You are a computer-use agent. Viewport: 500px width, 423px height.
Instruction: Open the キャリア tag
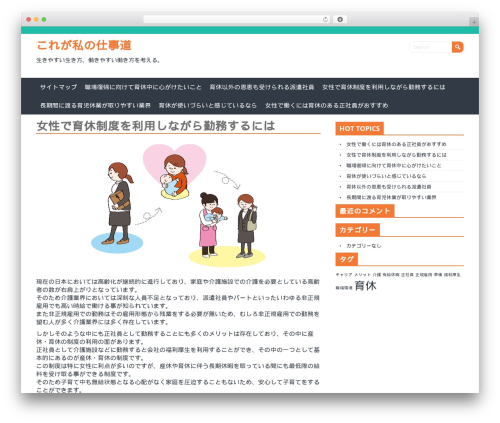click(344, 275)
